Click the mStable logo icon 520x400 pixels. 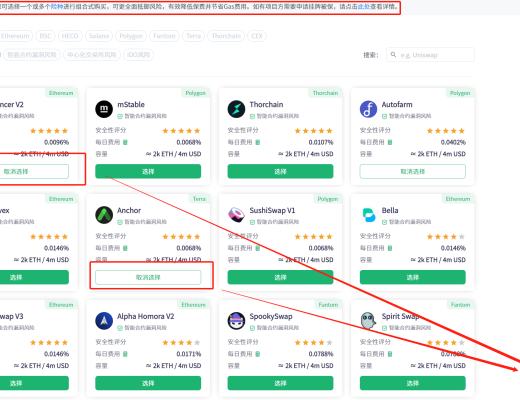coord(104,109)
